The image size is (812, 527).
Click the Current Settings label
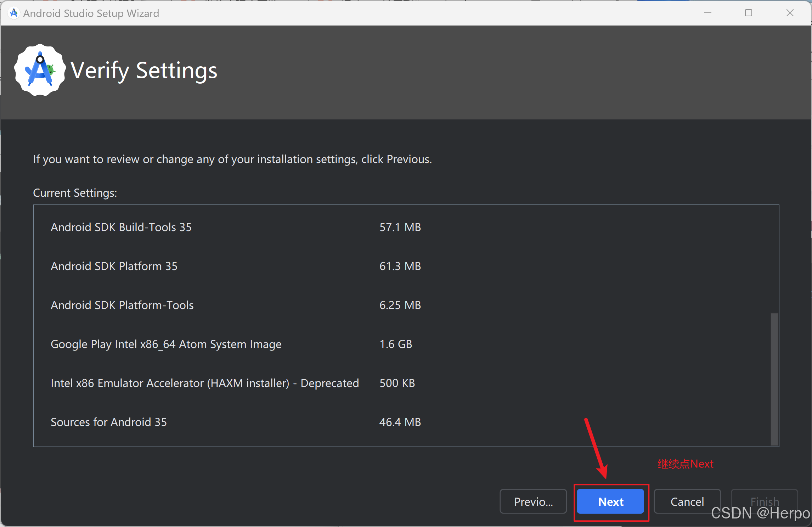click(x=75, y=193)
